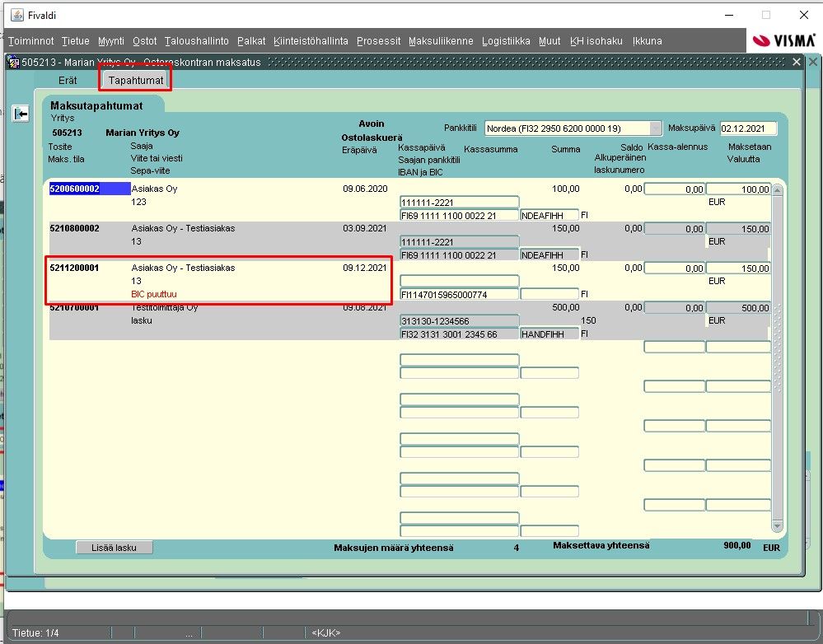Screen dimensions: 823x644
Task: Click Kassa-alennus field in 5200600002 row
Action: [675, 189]
